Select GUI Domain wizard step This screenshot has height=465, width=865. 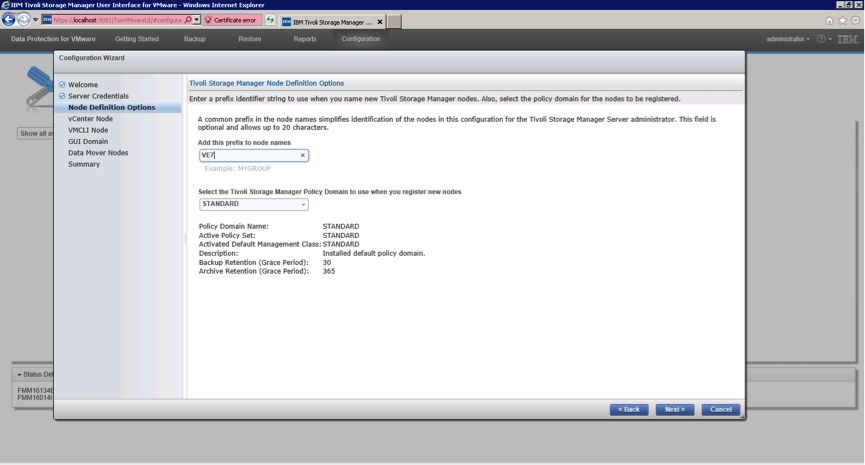click(88, 142)
